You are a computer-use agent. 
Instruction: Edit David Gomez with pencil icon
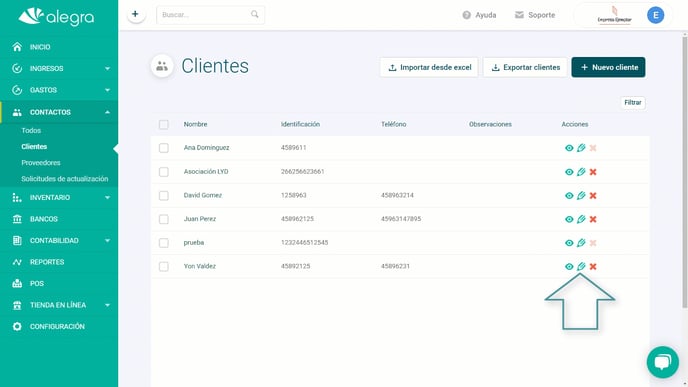(581, 195)
